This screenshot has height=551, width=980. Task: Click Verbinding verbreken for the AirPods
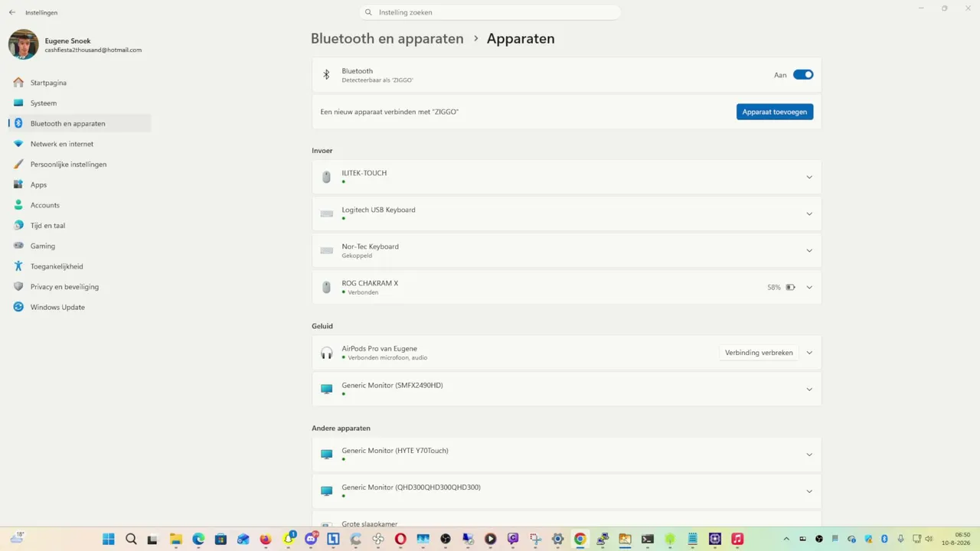tap(759, 353)
